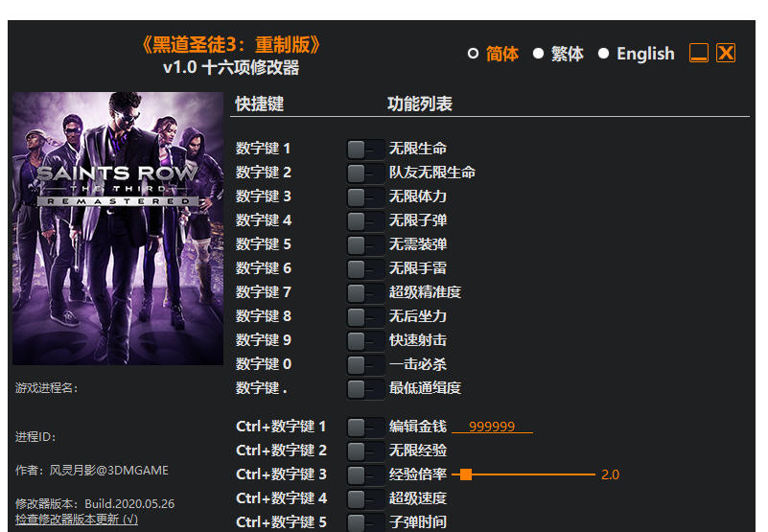Click the 快捷键 column header
This screenshot has width=768, height=532.
(260, 104)
